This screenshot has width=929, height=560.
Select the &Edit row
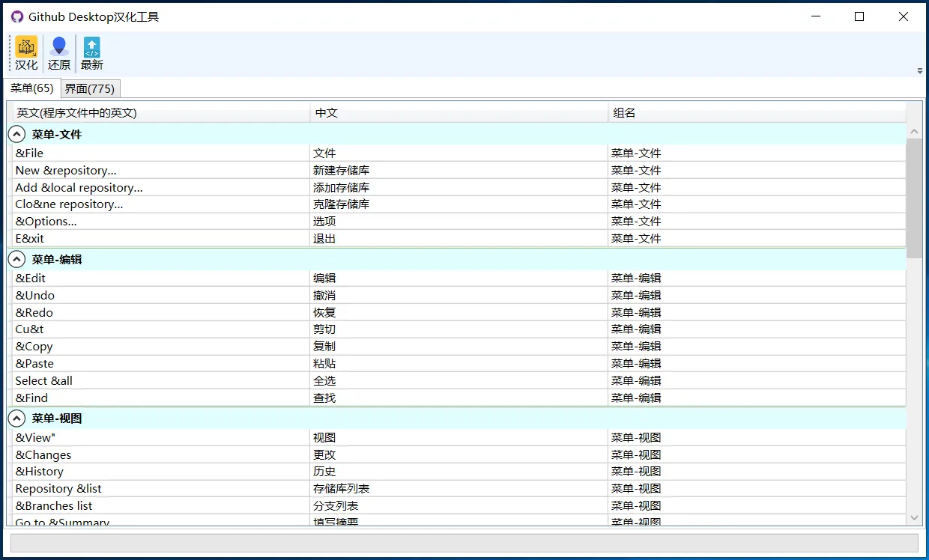click(x=459, y=278)
